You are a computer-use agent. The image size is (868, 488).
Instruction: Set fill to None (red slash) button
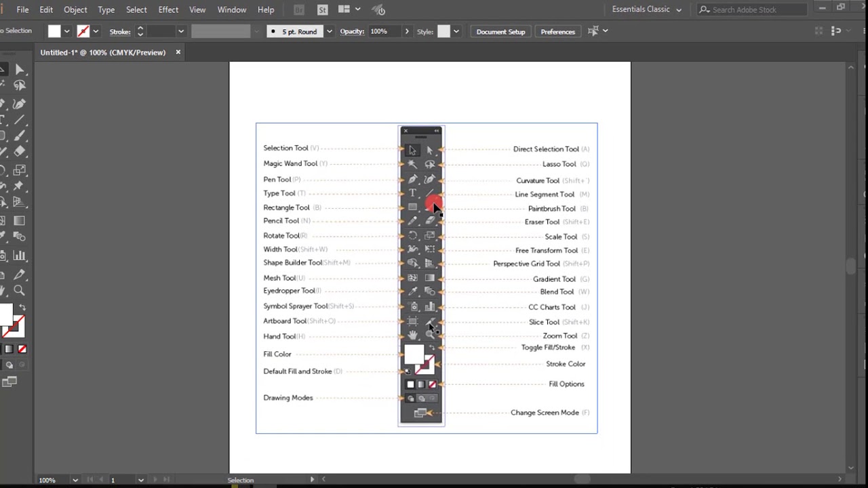click(22, 349)
